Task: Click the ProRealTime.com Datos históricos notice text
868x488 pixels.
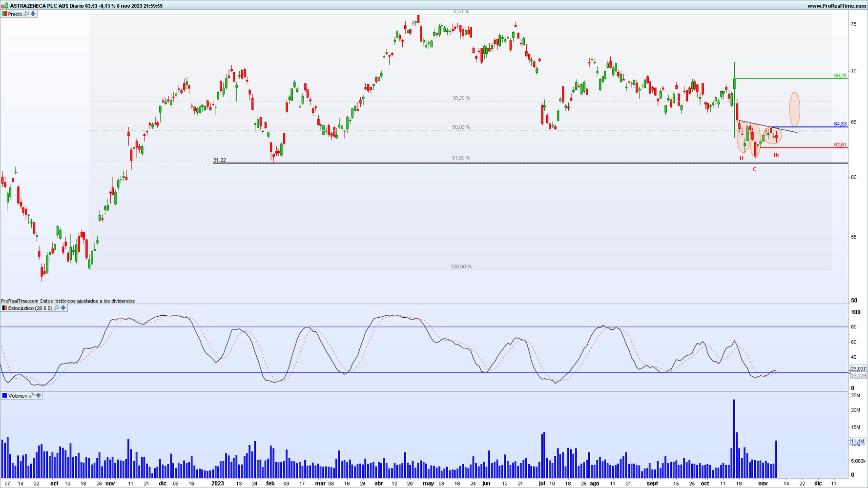Action: tap(68, 301)
